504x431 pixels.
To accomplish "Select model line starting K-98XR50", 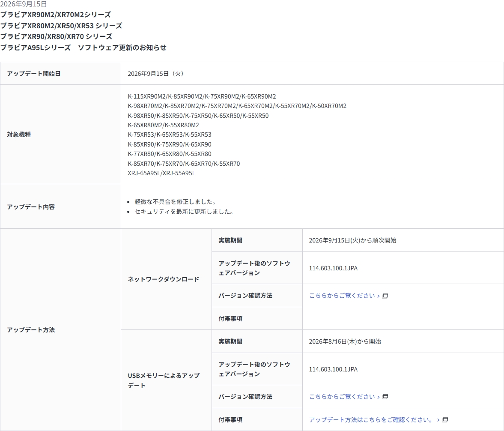I will coord(198,116).
